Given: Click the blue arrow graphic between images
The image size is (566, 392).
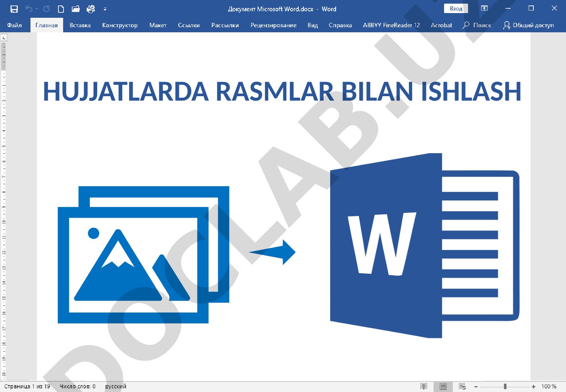Looking at the screenshot, I should (x=272, y=252).
